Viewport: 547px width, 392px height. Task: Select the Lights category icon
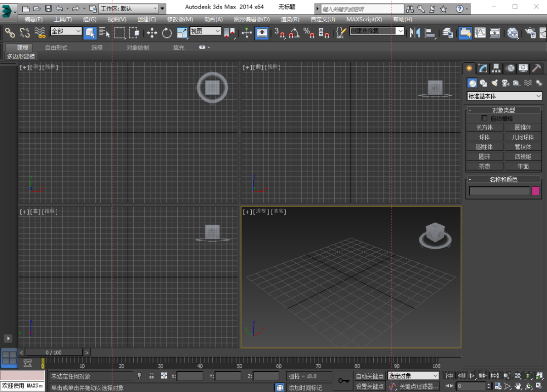tap(495, 83)
